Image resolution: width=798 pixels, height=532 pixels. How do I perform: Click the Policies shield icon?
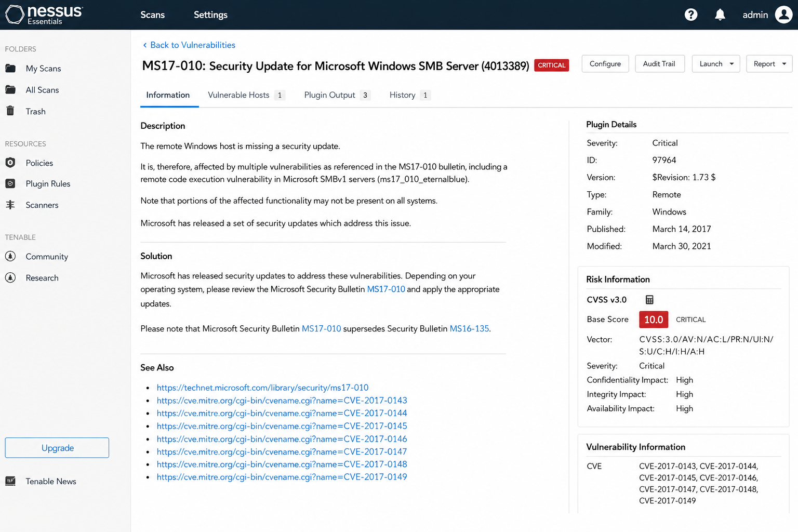tap(10, 163)
